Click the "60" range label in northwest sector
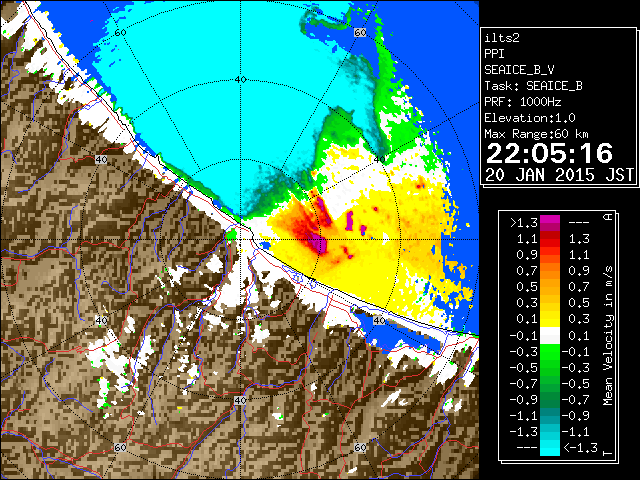 click(x=120, y=32)
